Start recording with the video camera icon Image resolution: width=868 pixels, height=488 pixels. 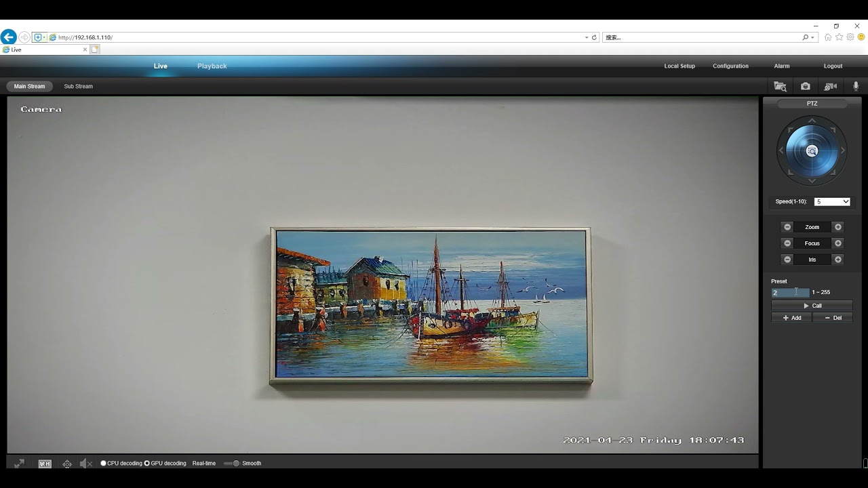tap(830, 86)
